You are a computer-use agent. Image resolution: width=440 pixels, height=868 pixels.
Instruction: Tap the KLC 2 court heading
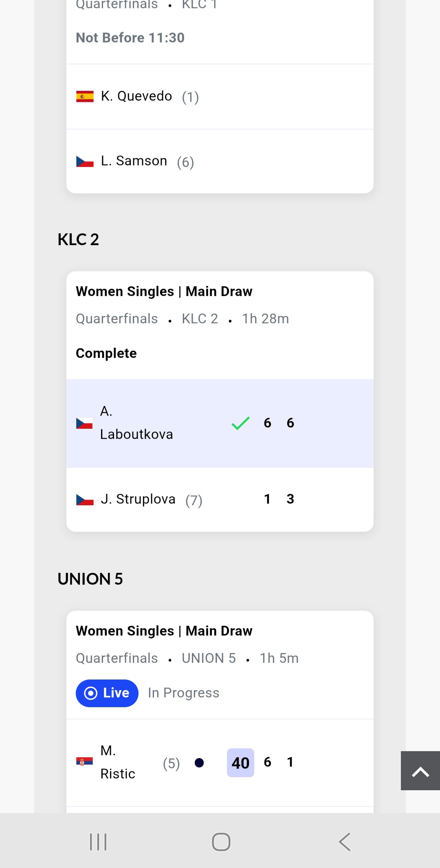tap(78, 239)
